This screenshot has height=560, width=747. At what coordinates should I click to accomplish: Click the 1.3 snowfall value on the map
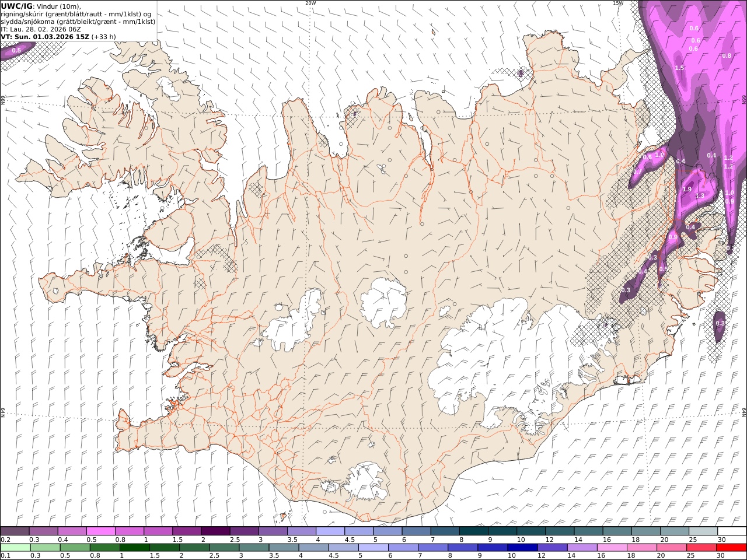(x=700, y=196)
